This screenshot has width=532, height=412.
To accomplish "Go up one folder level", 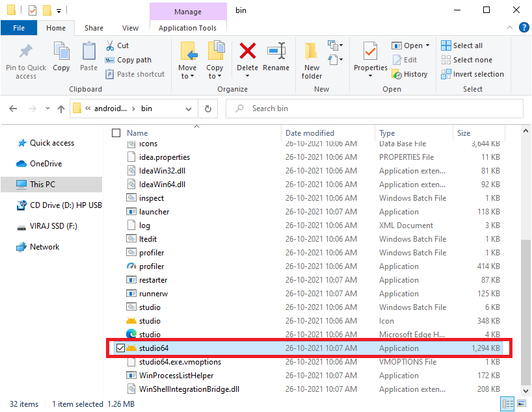I will pos(61,109).
